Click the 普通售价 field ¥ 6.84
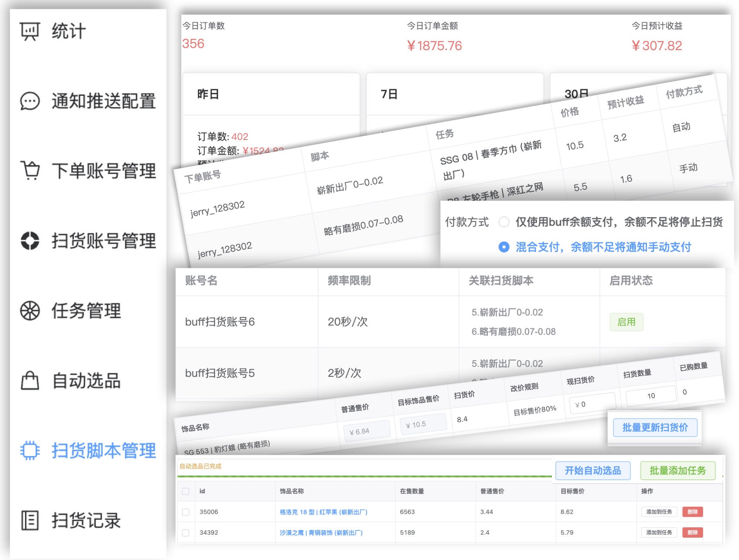This screenshot has height=560, width=739. click(x=366, y=431)
